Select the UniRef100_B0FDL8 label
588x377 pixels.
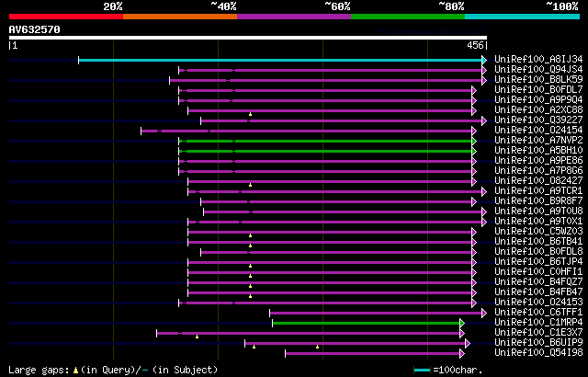538,252
